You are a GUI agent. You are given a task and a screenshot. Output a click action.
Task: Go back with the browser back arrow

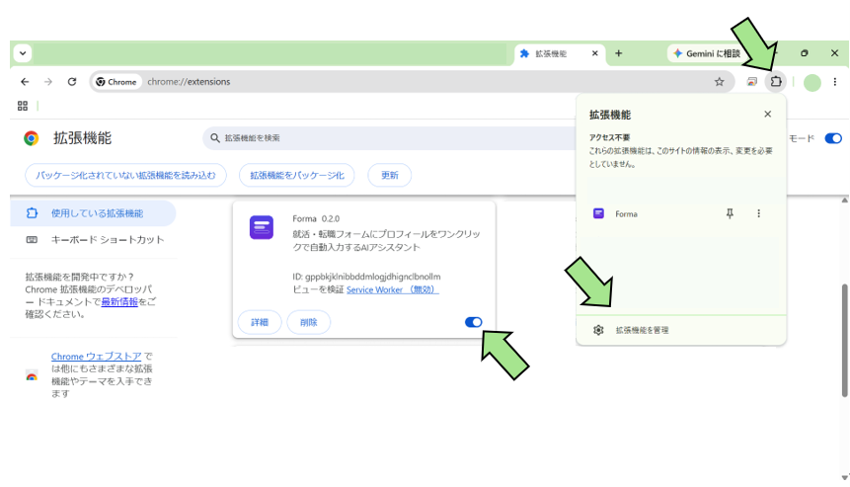click(x=25, y=82)
